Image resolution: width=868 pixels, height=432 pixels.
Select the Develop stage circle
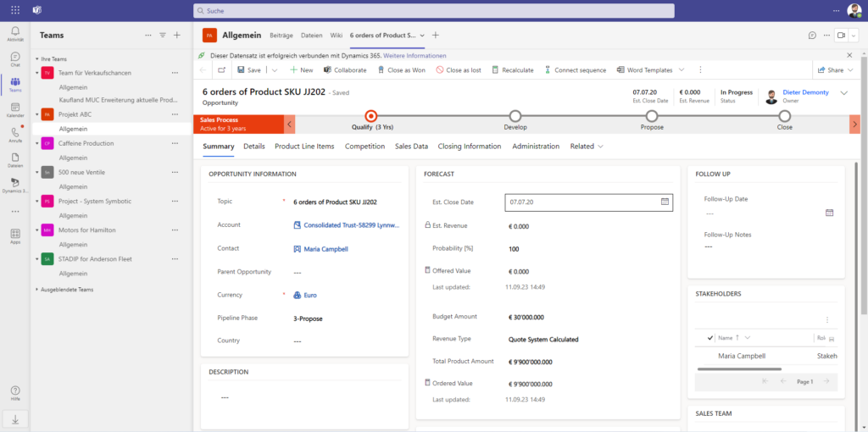[515, 116]
